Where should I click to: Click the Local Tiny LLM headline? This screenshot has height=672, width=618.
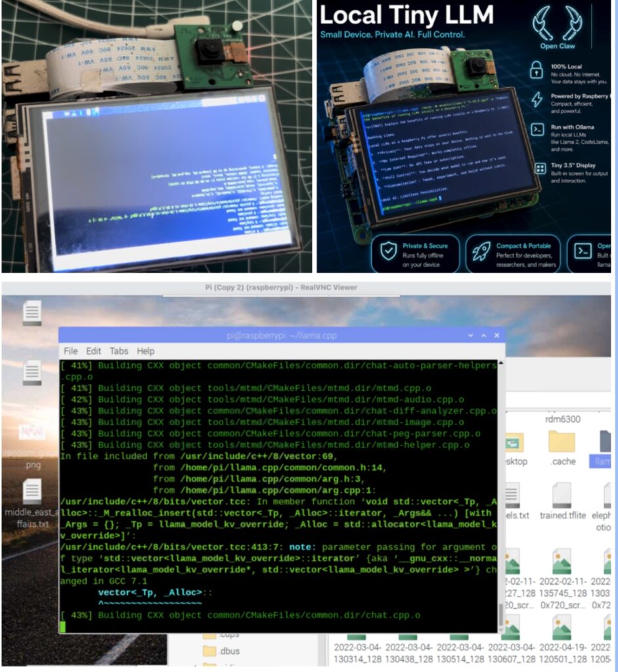tap(407, 15)
